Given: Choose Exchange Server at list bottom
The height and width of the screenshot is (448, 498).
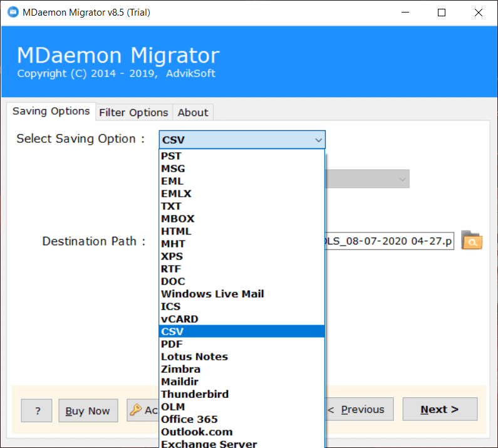Looking at the screenshot, I should click(242, 443).
